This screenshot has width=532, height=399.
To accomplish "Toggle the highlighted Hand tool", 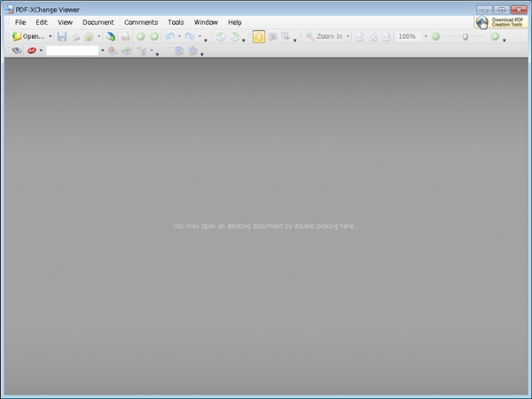I will coord(259,36).
